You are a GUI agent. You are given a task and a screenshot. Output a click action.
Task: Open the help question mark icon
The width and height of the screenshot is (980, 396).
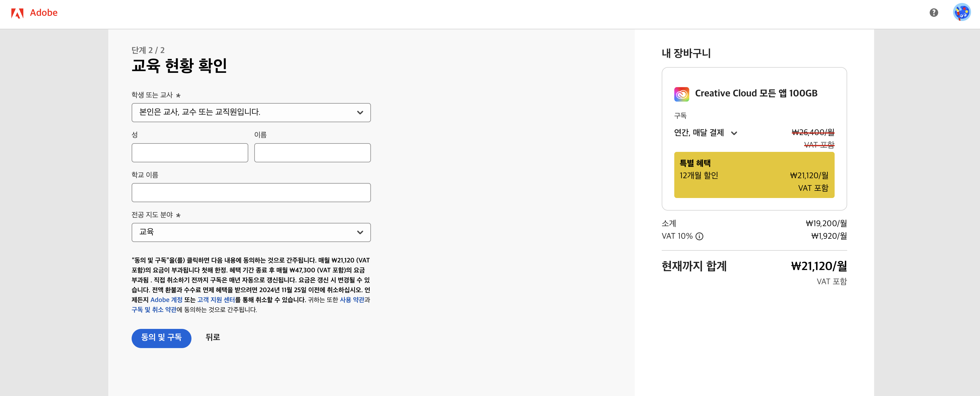click(x=934, y=13)
